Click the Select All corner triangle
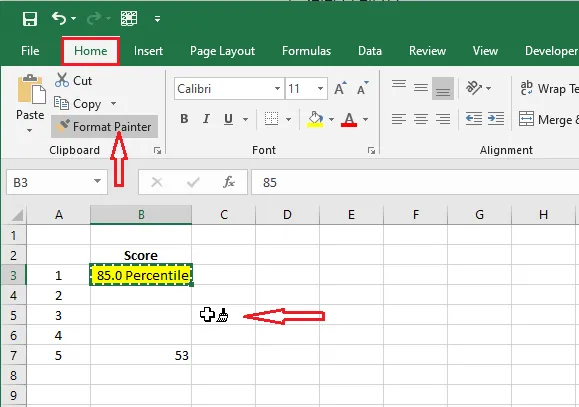The image size is (579, 407). tap(17, 215)
